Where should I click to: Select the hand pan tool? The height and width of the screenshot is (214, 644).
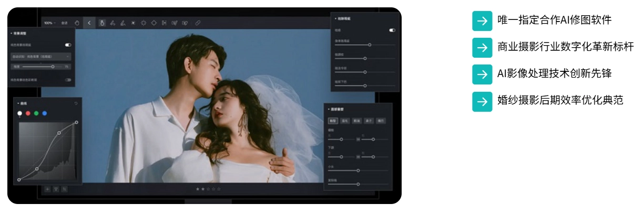click(x=77, y=23)
